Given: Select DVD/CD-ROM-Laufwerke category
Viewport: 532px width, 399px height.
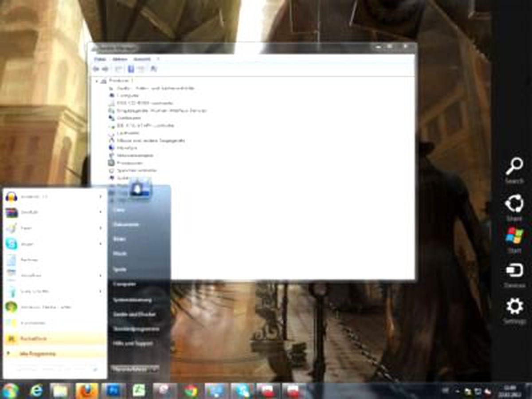Looking at the screenshot, I should 145,103.
